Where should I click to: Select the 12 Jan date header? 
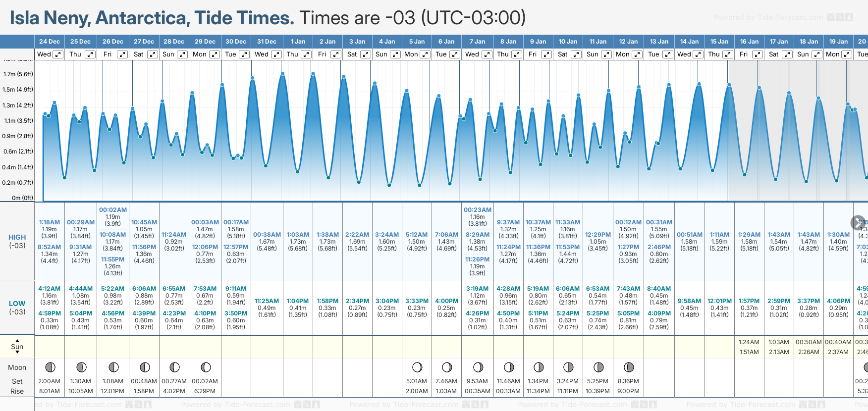628,42
